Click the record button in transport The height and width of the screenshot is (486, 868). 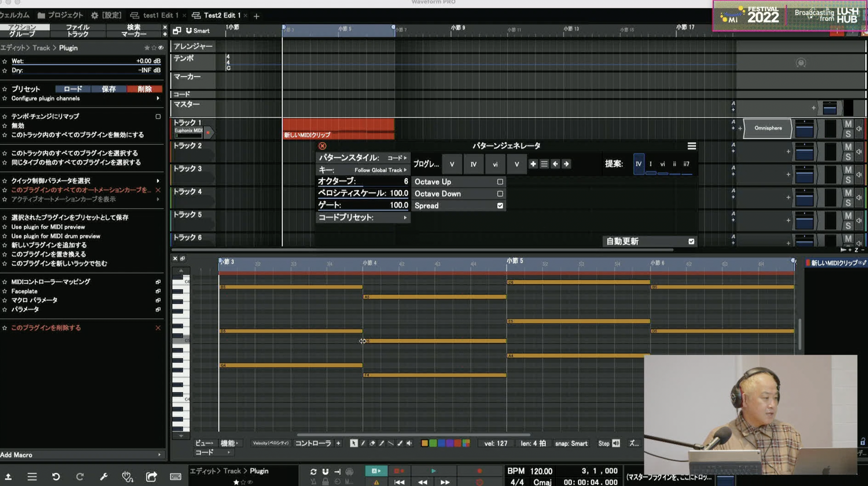click(480, 471)
